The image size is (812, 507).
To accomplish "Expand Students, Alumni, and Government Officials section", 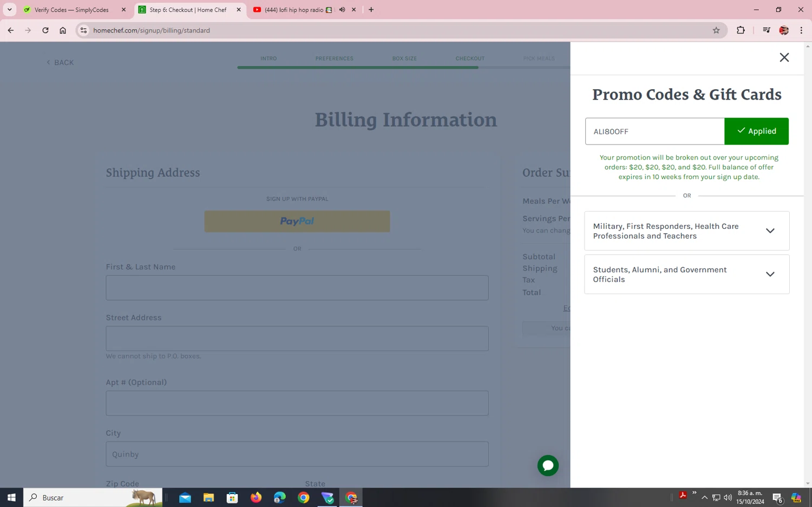I will tap(686, 274).
